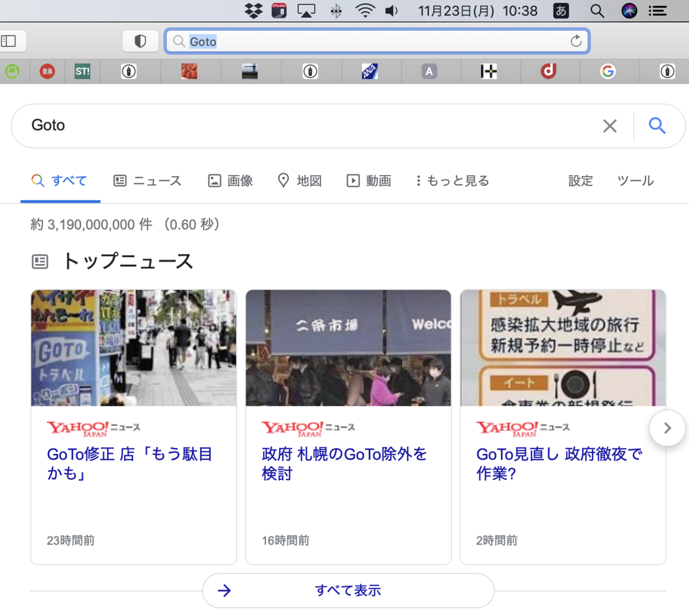Switch to the ANA tab
Viewport: 689px width, 616px height.
point(370,71)
